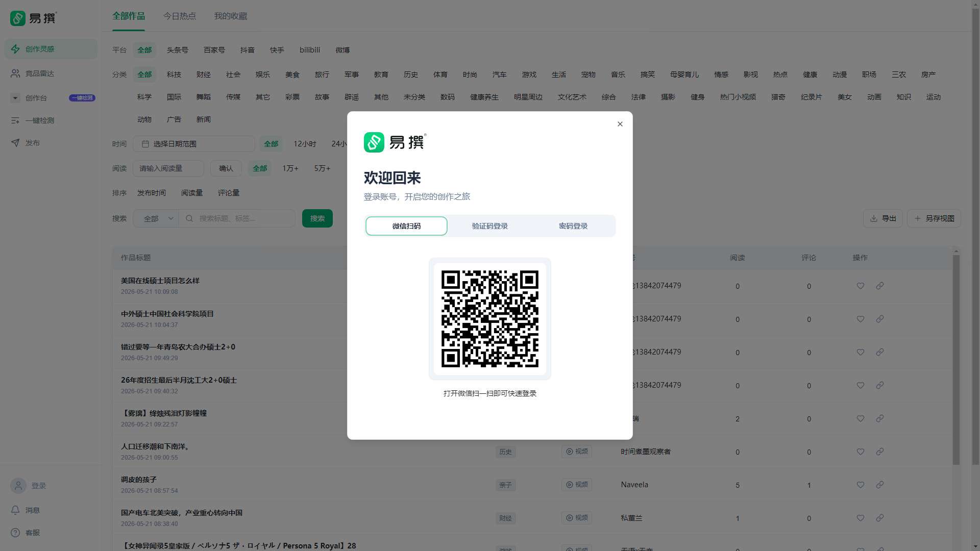Select the 12小时 time filter
Screen dimensions: 980x551
point(305,144)
